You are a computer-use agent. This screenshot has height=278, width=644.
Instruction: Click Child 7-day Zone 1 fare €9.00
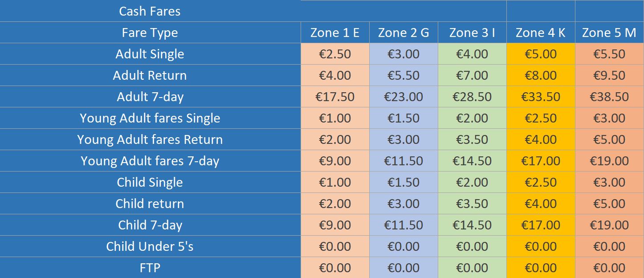tap(335, 225)
